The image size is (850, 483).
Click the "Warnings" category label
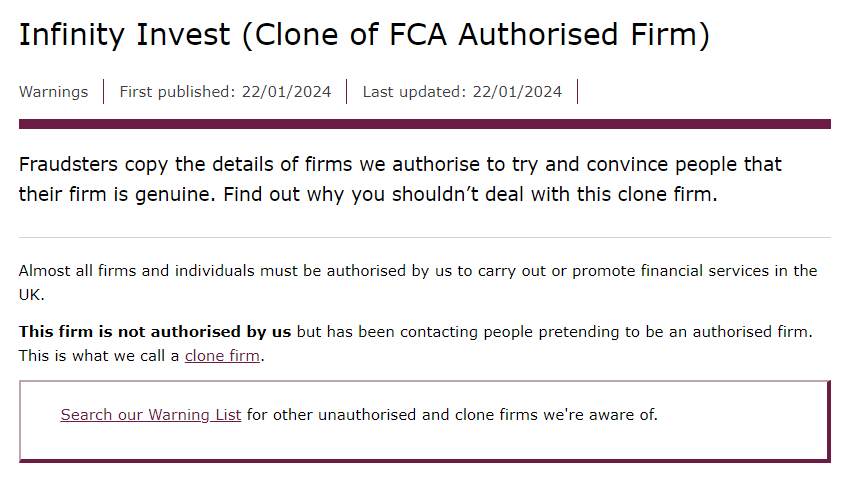coord(54,92)
